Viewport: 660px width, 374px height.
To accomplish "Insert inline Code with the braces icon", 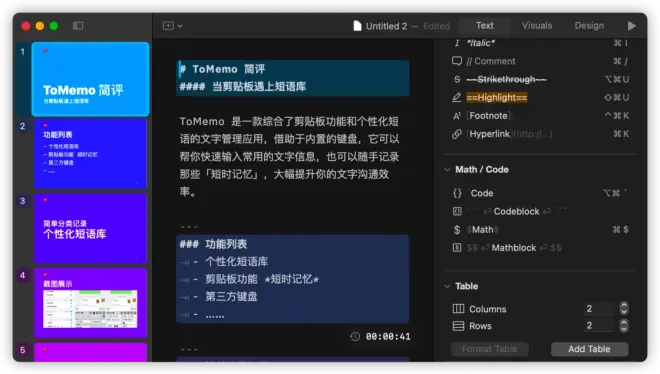I will click(457, 193).
